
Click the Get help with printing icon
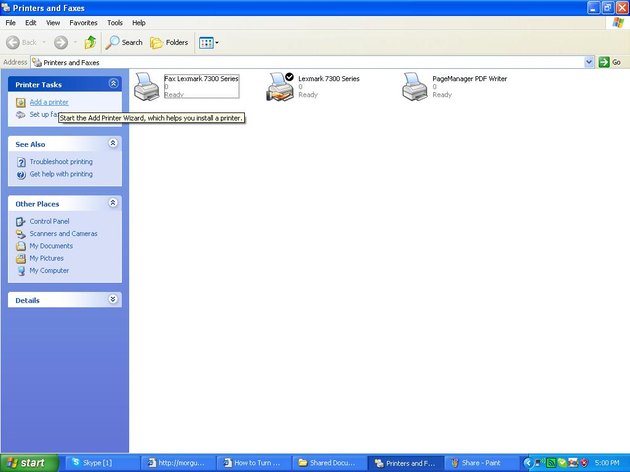tap(21, 174)
